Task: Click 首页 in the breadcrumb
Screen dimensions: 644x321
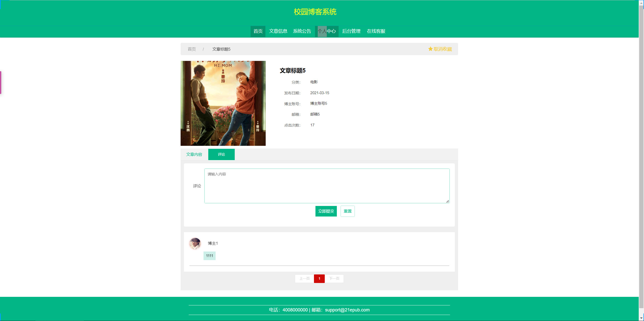Action: tap(192, 49)
